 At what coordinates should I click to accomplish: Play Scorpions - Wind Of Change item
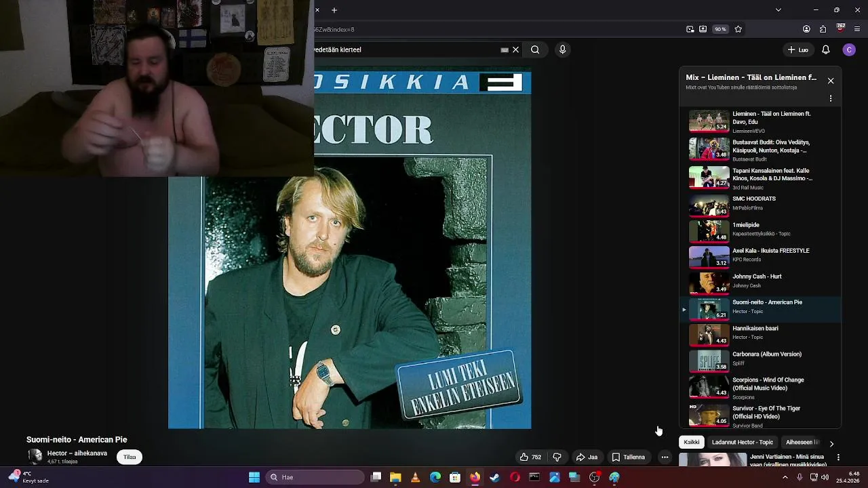[x=760, y=387]
